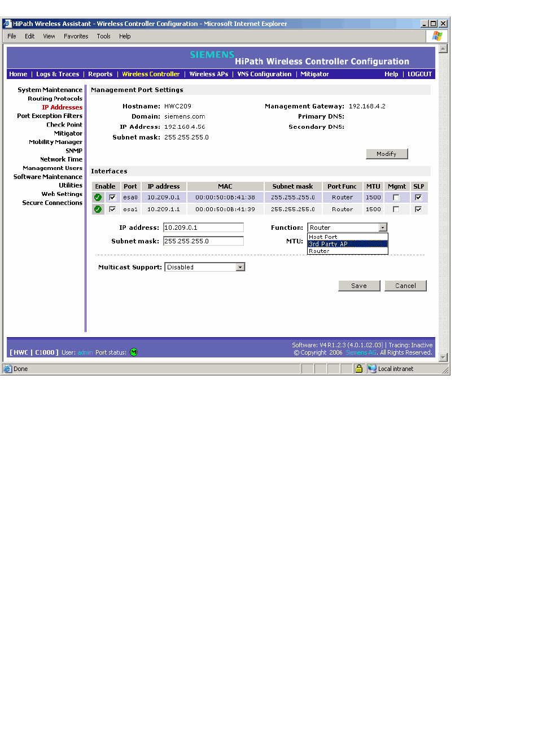Click the scrollbar down arrow
Screen dimensions: 560x742
[x=443, y=357]
